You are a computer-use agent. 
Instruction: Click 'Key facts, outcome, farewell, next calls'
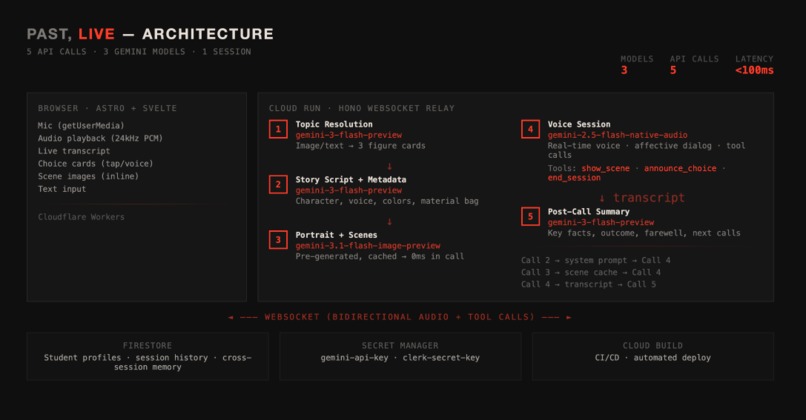[x=644, y=233]
